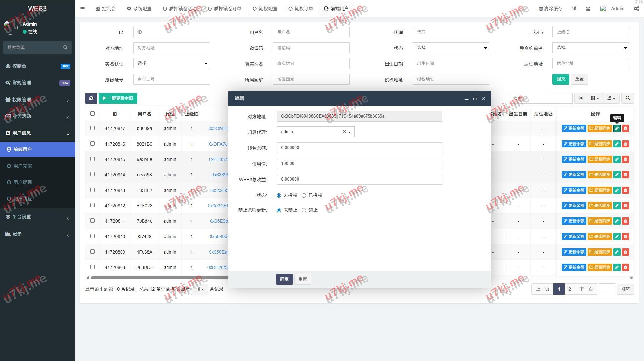The height and width of the screenshot is (361, 644).
Task: Click the refresh icon above the table
Action: click(91, 98)
